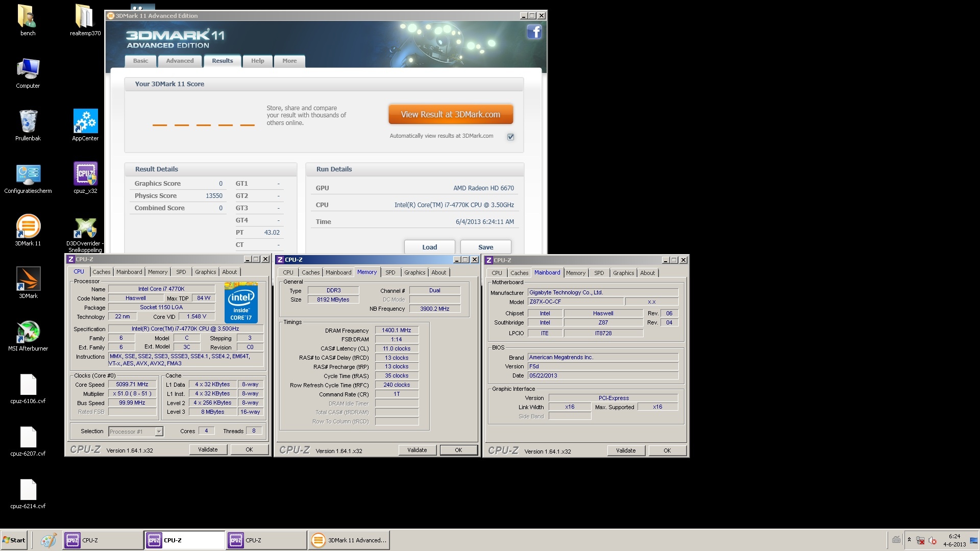The height and width of the screenshot is (551, 980).
Task: Click View Result at 3DMark.com button
Action: tap(450, 114)
